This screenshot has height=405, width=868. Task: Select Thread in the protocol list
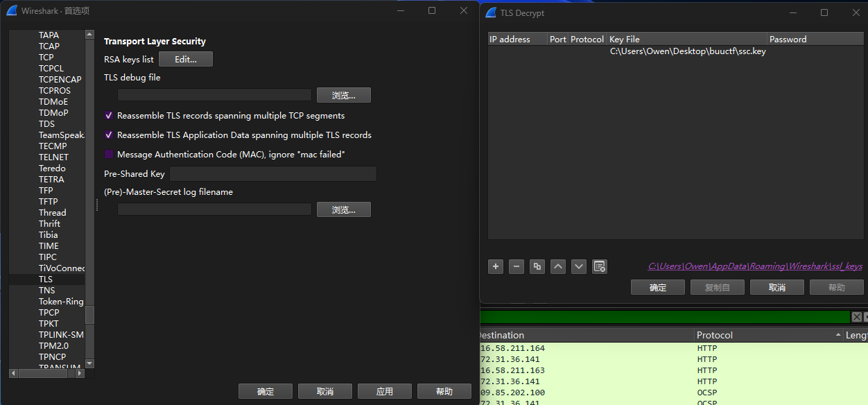tap(46, 213)
